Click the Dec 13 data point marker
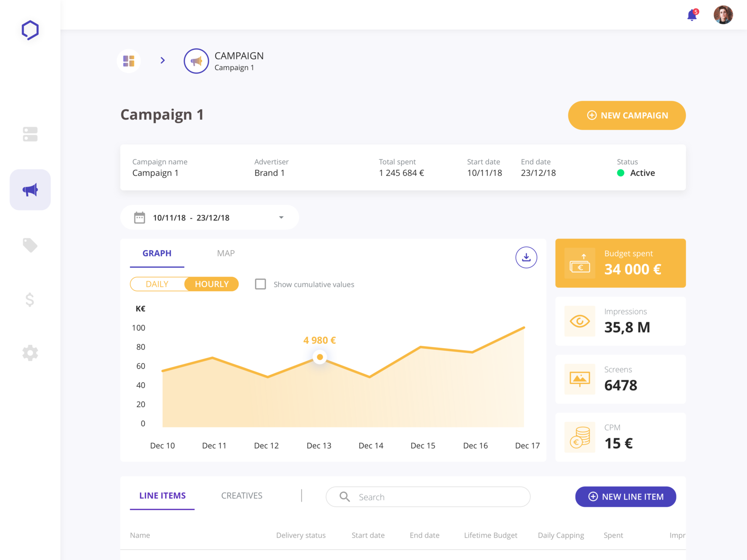This screenshot has height=560, width=747. (x=320, y=357)
